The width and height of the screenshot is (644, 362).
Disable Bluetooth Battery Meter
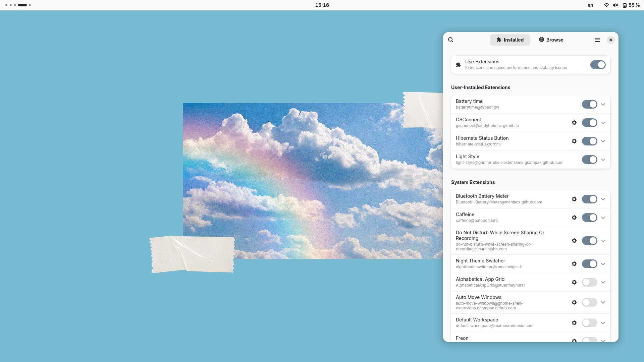pos(589,199)
